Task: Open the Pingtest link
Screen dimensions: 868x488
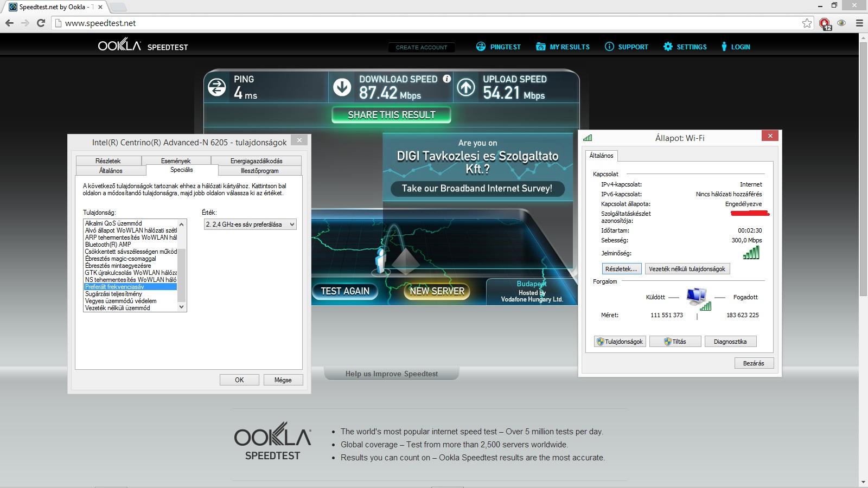Action: tap(505, 47)
